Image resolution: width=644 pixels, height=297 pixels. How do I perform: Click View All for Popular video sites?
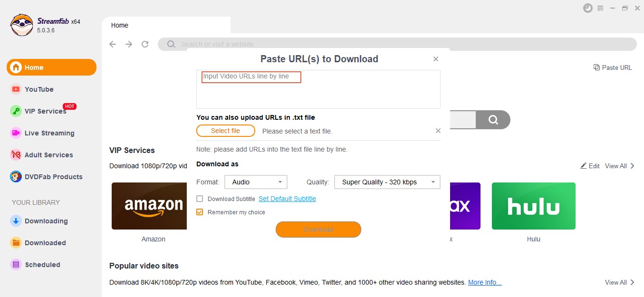(620, 282)
